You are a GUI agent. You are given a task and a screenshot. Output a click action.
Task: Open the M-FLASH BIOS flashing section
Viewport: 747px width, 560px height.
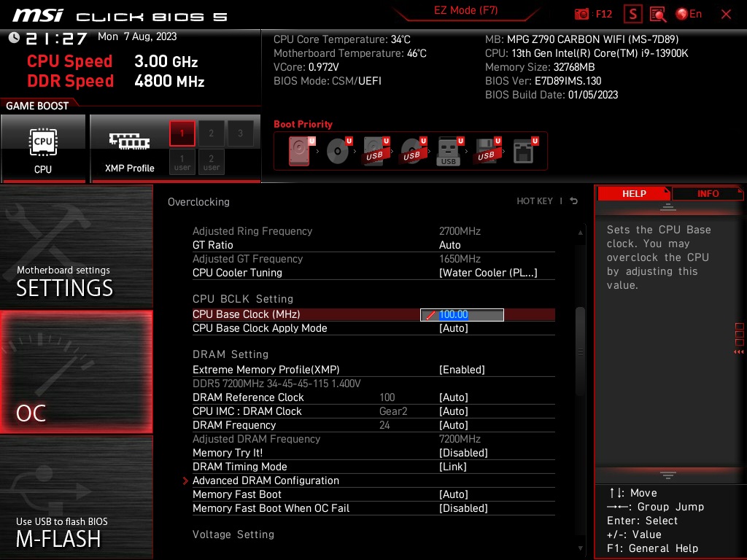point(76,497)
